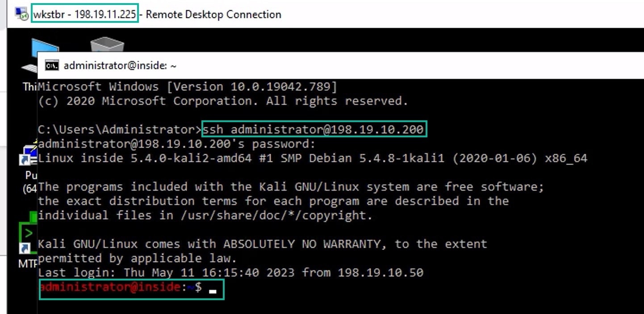Click the 'ssh administrator@198.19.10.200' command text
Image resolution: width=644 pixels, height=314 pixels.
[x=313, y=130]
